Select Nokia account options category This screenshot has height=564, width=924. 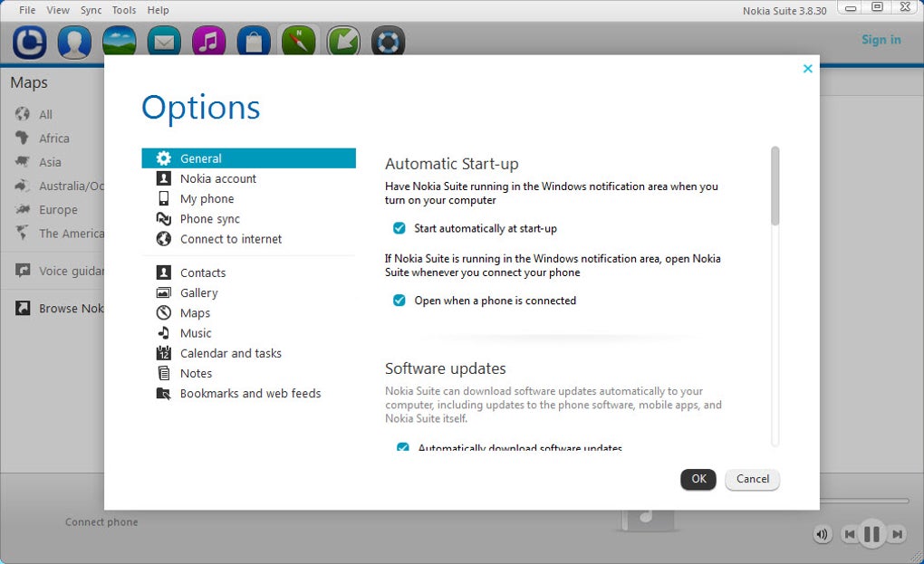tap(249, 178)
